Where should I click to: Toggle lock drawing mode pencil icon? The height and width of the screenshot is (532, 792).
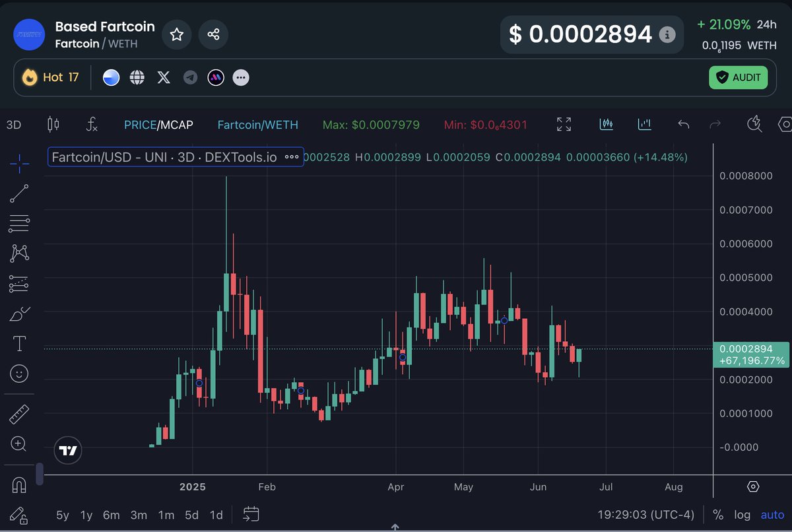coord(19,515)
